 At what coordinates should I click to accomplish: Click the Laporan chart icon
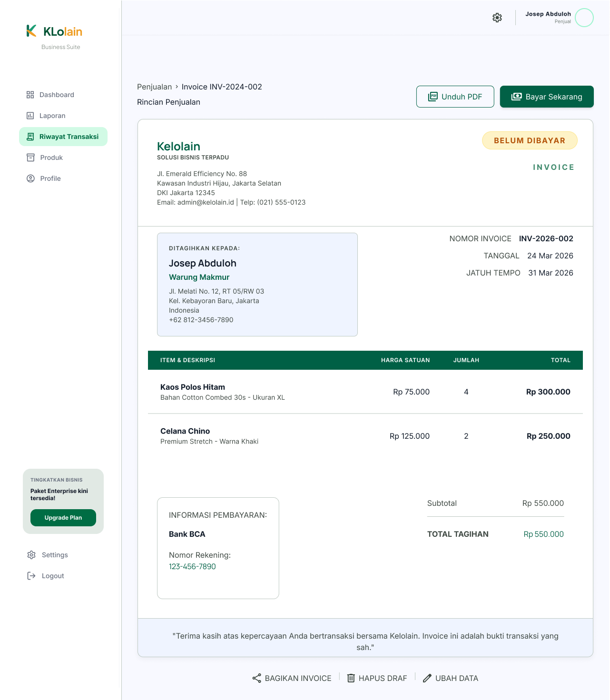(30, 116)
